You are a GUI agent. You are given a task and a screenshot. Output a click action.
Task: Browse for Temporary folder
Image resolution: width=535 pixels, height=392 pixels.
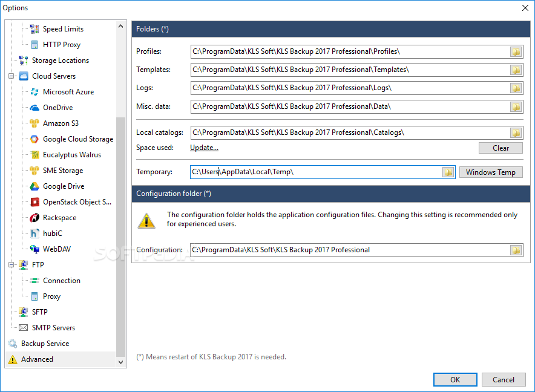click(448, 172)
